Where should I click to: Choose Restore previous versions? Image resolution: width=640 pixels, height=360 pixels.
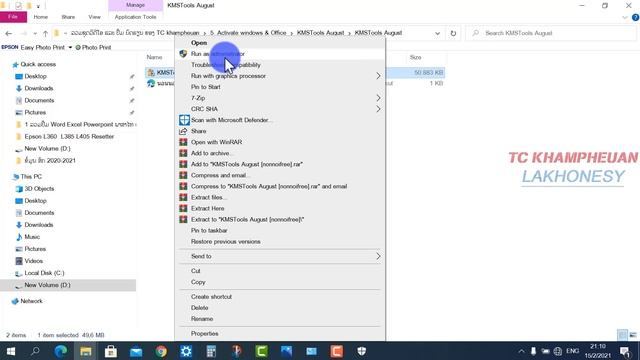226,242
